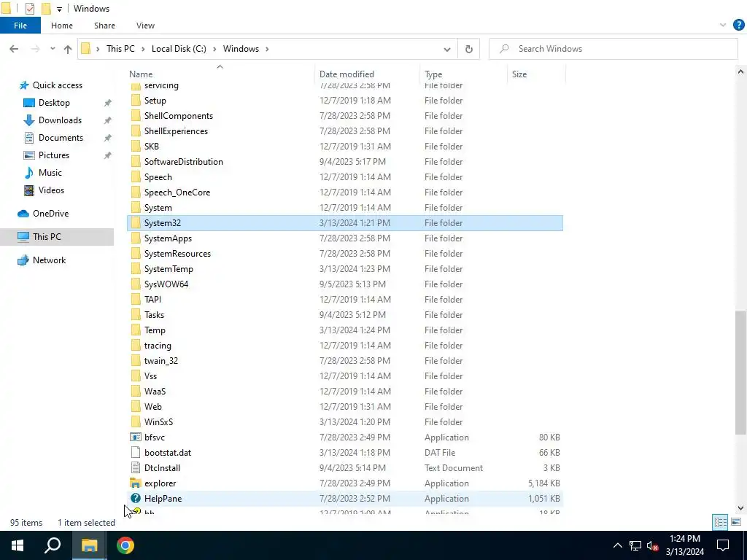This screenshot has width=747, height=560.
Task: Open the explorer application icon
Action: 136,483
